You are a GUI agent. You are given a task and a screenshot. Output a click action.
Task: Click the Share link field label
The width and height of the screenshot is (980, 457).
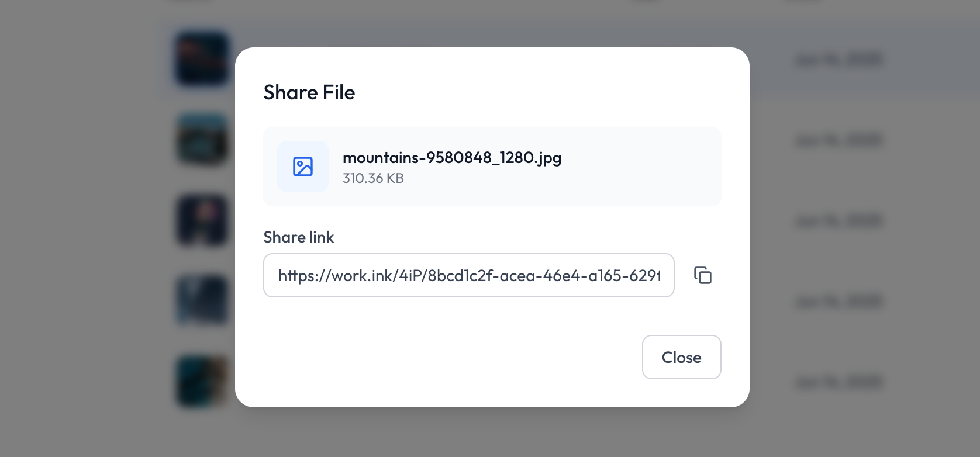[x=299, y=237]
